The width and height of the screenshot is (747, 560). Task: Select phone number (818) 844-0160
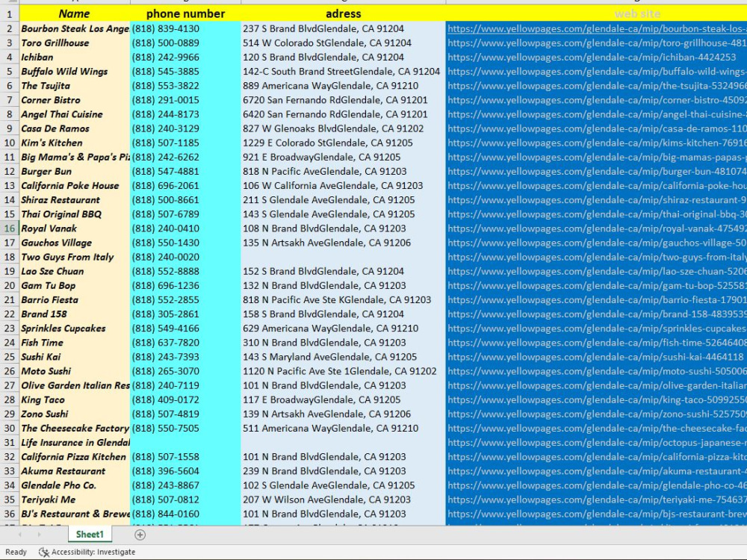pos(185,514)
